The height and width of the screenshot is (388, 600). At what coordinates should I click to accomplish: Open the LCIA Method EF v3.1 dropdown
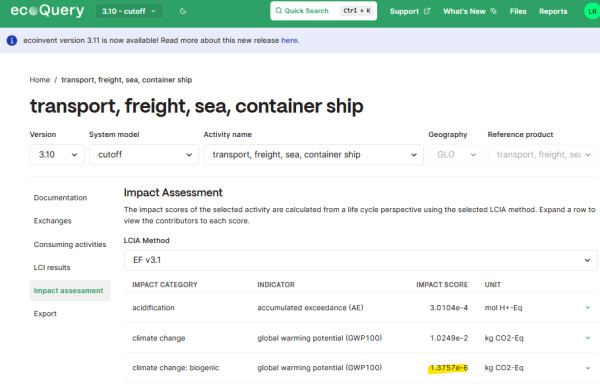point(360,260)
